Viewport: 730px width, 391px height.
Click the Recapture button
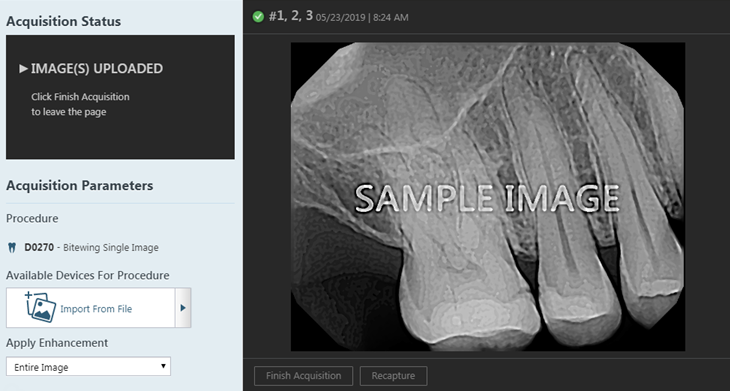click(x=393, y=376)
